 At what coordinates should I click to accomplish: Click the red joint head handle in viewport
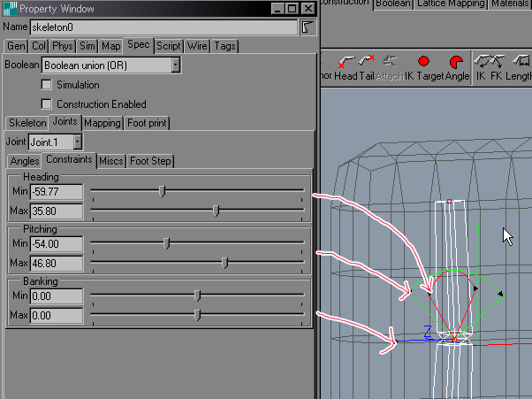449,202
